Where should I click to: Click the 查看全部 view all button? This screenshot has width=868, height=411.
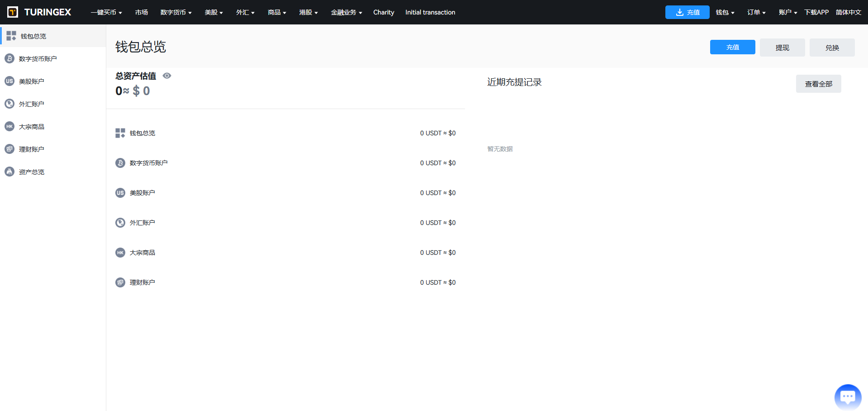pyautogui.click(x=818, y=84)
